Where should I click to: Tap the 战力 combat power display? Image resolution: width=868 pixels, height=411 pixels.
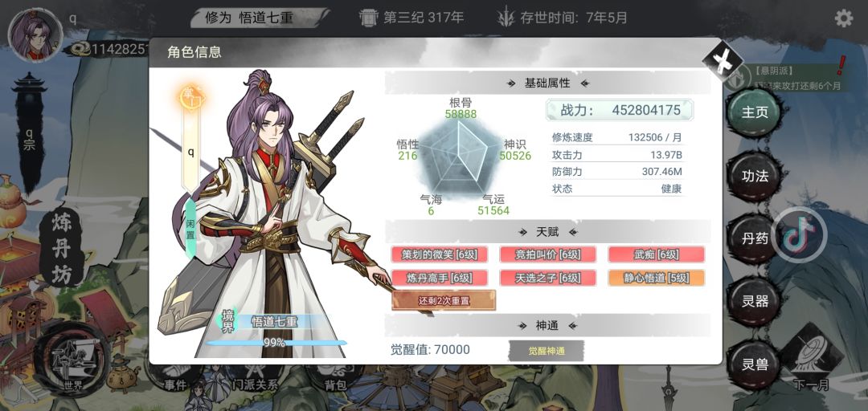click(620, 110)
